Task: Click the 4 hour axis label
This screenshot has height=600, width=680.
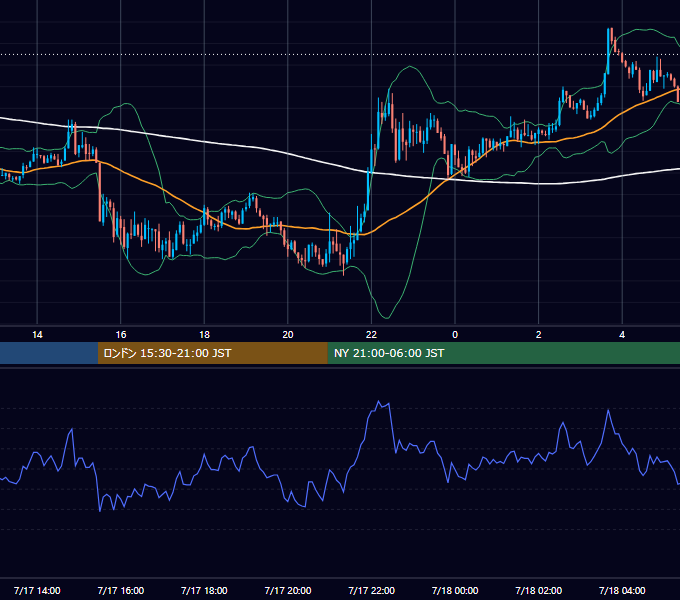Action: pyautogui.click(x=622, y=335)
